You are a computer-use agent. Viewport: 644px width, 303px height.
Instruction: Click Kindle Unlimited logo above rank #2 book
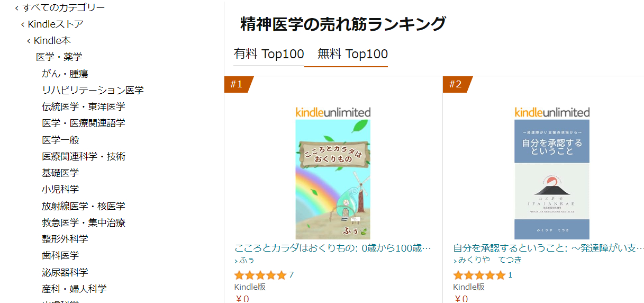tap(552, 112)
